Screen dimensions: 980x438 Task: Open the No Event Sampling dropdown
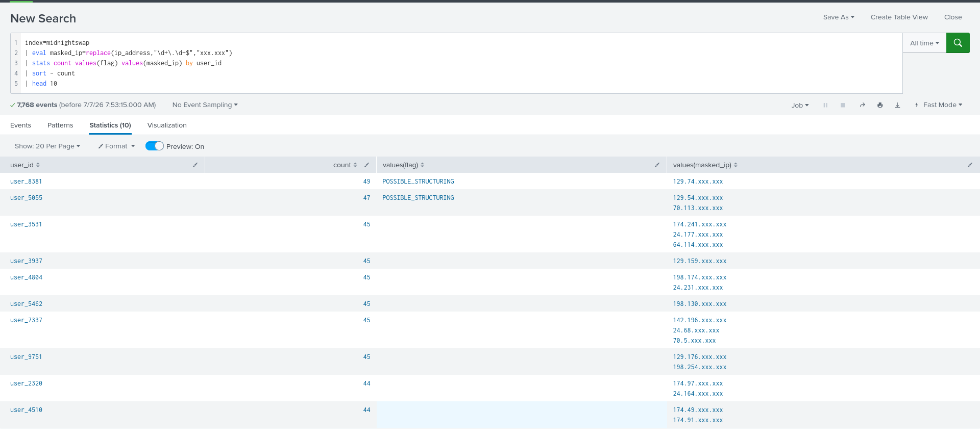pyautogui.click(x=205, y=105)
